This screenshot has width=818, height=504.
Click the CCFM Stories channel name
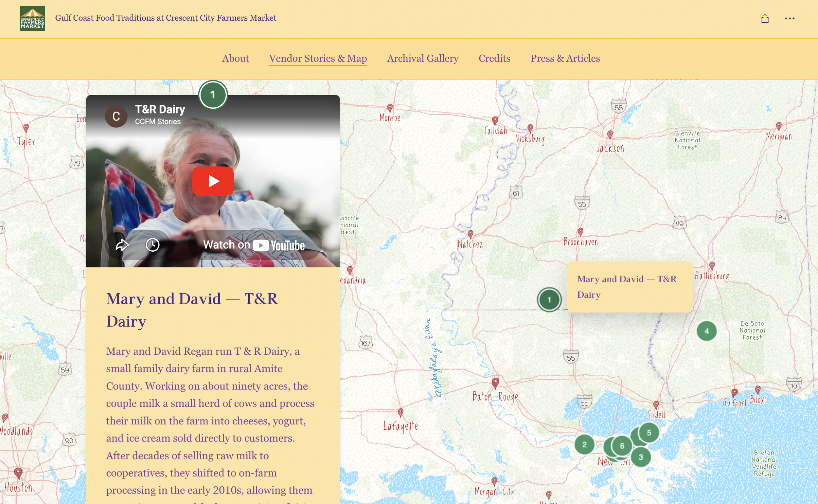click(158, 122)
